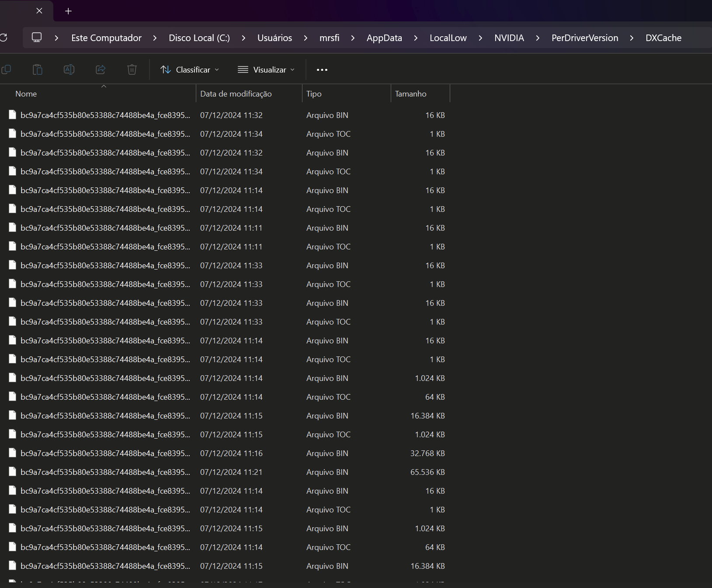Open the Classificar sort dropdown

pyautogui.click(x=190, y=69)
